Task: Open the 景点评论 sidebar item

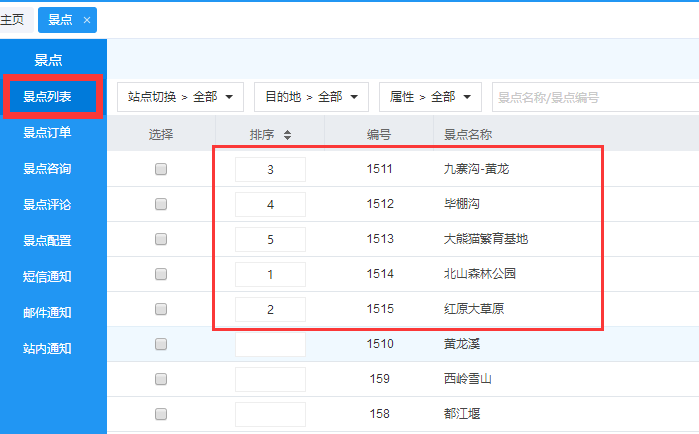Action: click(47, 204)
